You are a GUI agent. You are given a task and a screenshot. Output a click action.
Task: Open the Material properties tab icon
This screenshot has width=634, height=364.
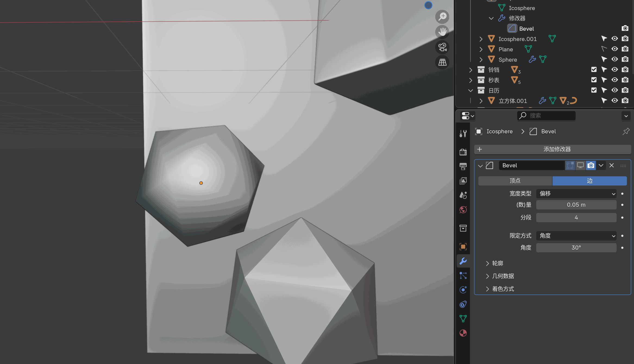coord(463,333)
